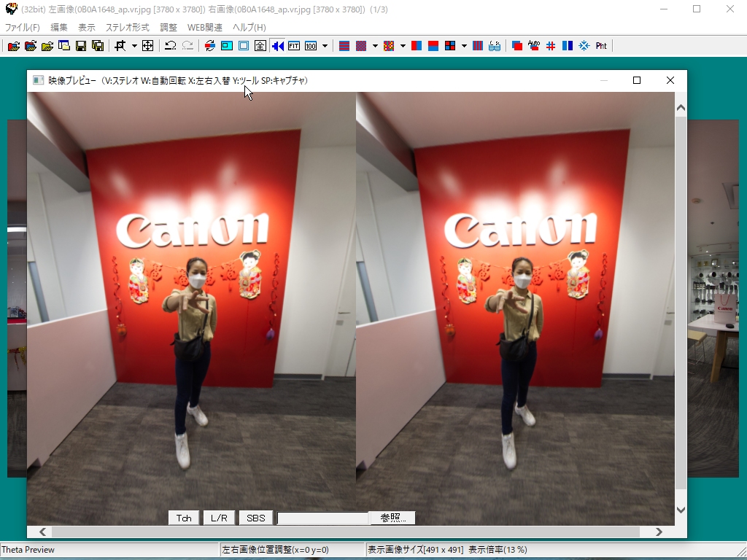747x560 pixels.
Task: Click the window-with-folder file list icon
Action: click(x=64, y=46)
